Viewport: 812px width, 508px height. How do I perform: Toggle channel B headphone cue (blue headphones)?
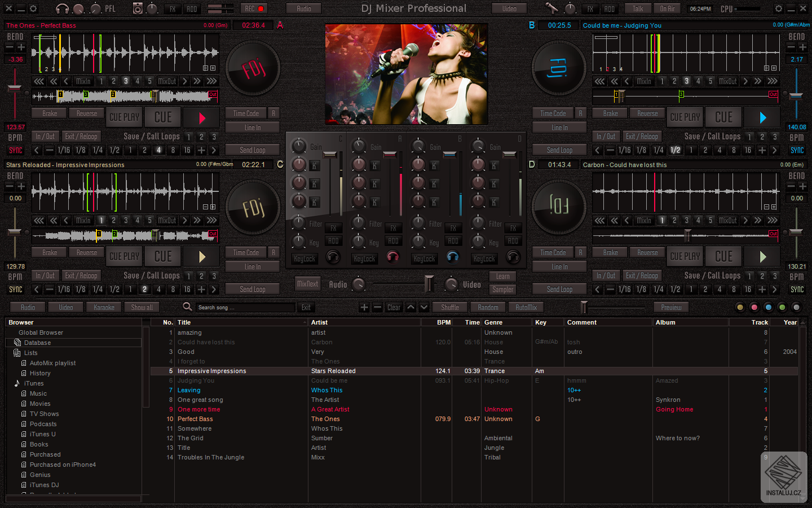pos(453,257)
